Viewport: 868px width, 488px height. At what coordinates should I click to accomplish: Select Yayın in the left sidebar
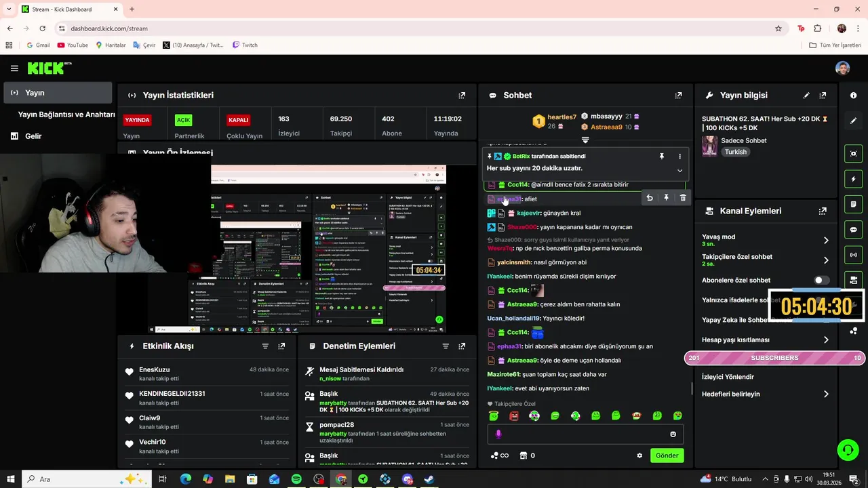click(58, 93)
